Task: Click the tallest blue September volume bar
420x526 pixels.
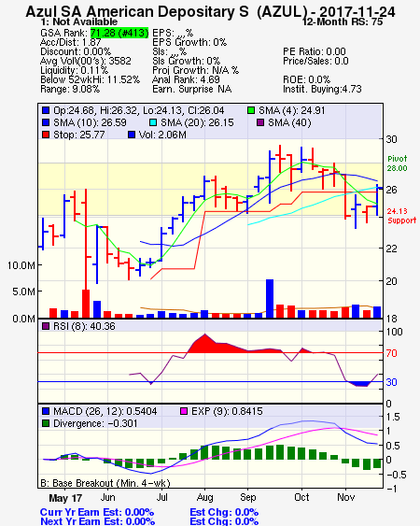Action: click(x=270, y=299)
